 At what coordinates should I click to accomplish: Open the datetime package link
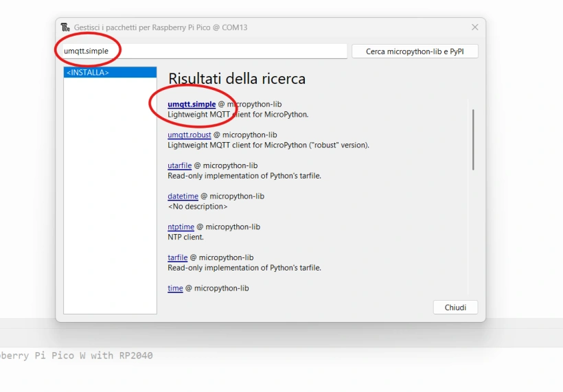[183, 196]
